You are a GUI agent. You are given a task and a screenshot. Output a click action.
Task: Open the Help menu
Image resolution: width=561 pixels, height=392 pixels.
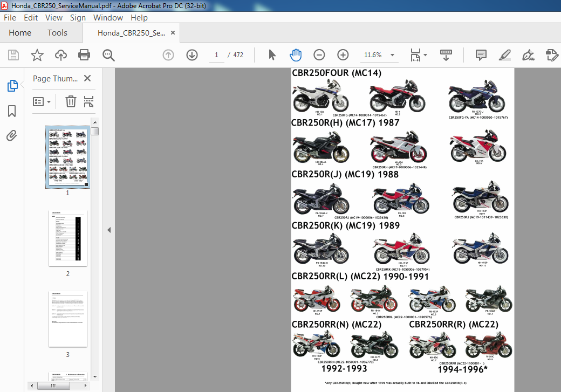click(139, 18)
